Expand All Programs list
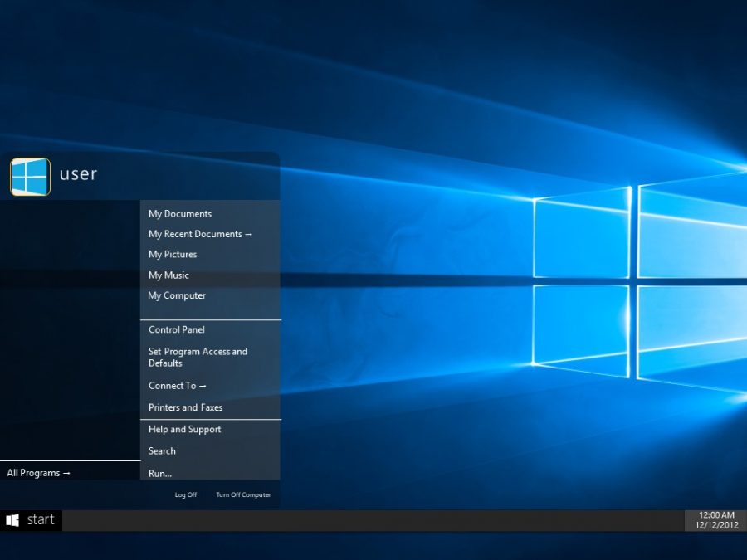Screen dimensions: 747x560 pyautogui.click(x=38, y=473)
